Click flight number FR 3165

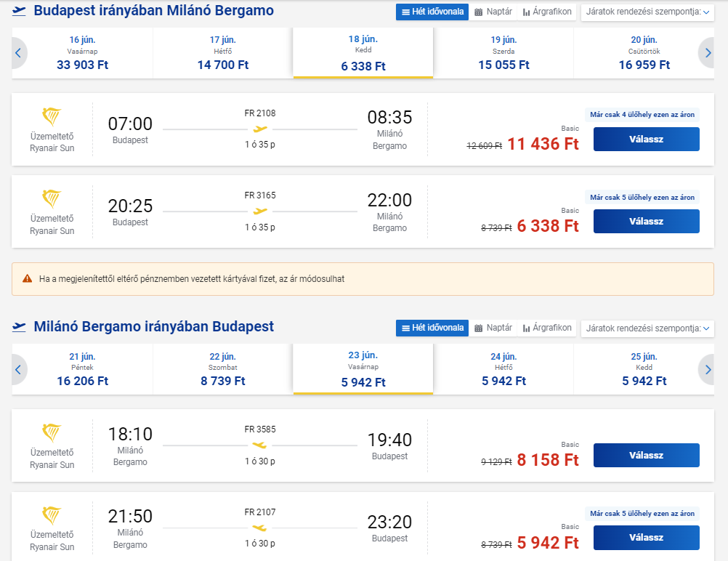pos(260,195)
